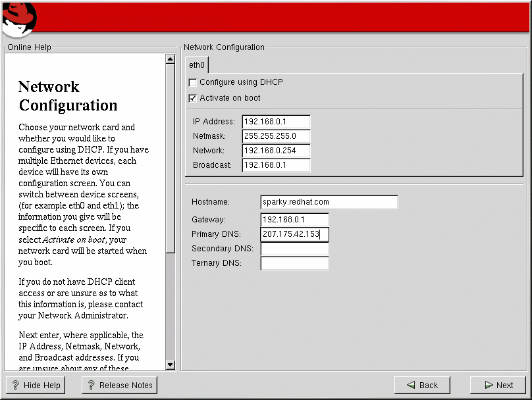The image size is (532, 400).
Task: Click the "IP Address:" label
Action: point(214,122)
